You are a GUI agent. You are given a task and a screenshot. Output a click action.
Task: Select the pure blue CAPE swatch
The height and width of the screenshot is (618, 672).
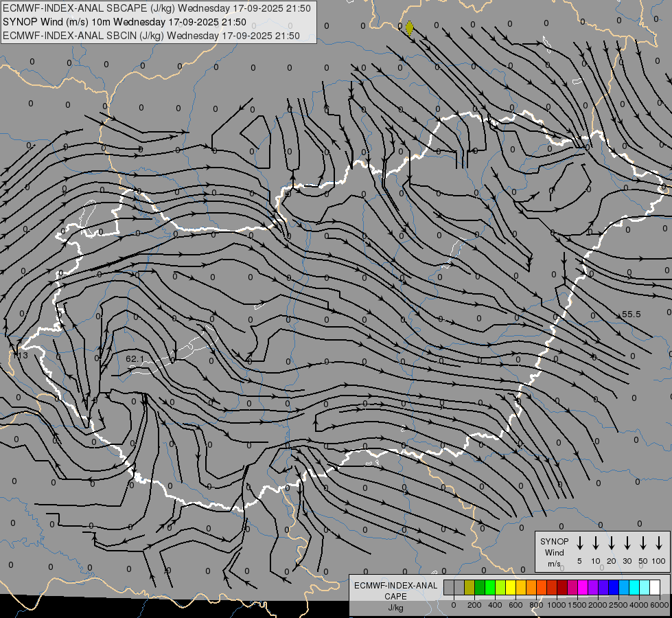click(x=614, y=587)
